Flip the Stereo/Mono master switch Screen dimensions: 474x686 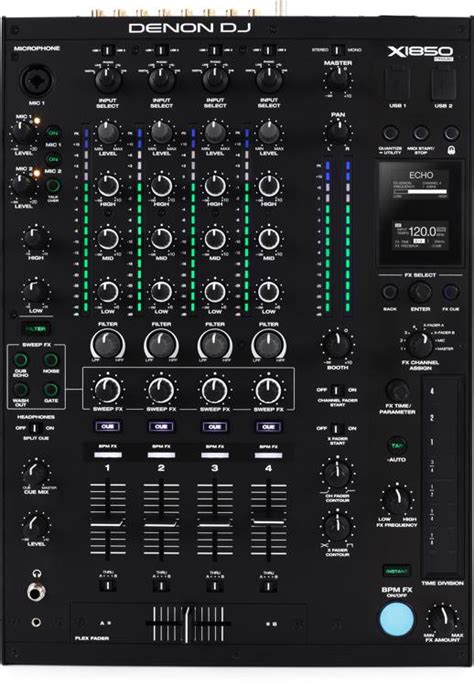pyautogui.click(x=337, y=50)
